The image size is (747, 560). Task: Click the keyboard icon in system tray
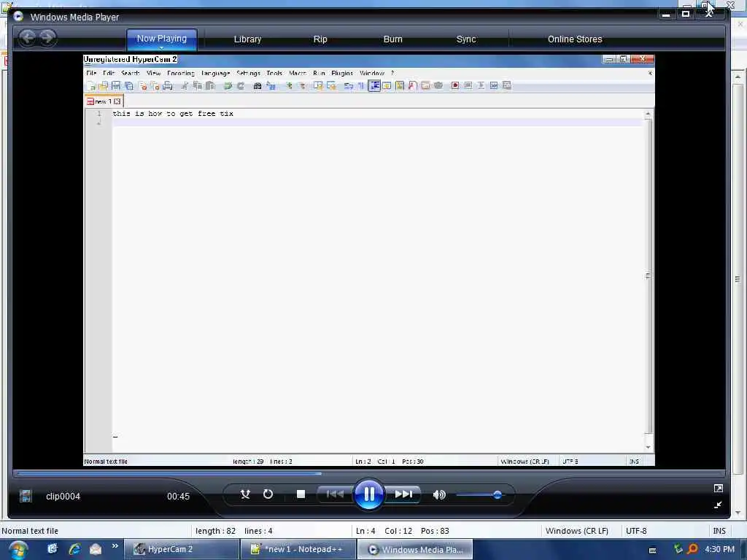(653, 551)
